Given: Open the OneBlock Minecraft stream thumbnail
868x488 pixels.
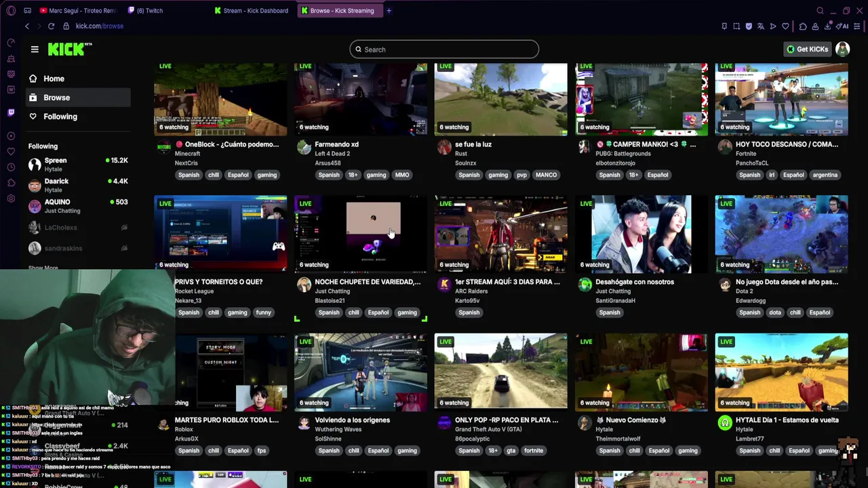Looking at the screenshot, I should coord(220,99).
